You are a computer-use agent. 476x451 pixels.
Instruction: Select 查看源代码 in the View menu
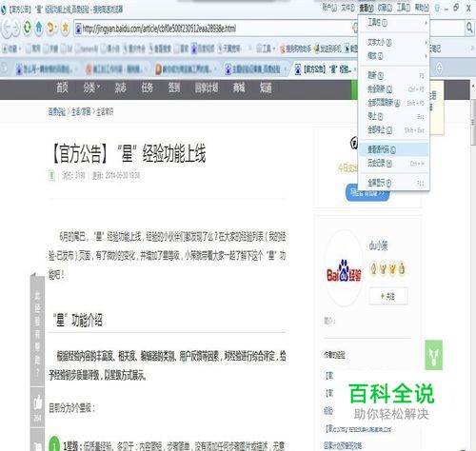click(393, 149)
